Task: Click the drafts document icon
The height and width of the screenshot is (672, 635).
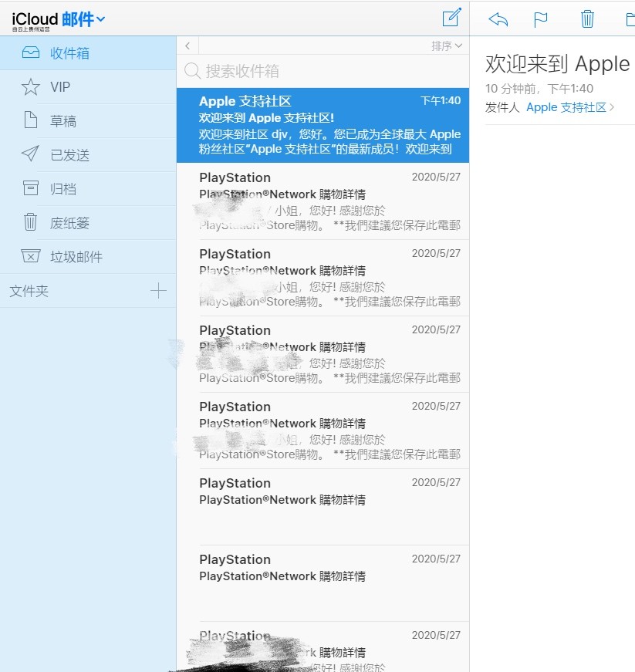Action: click(x=30, y=120)
